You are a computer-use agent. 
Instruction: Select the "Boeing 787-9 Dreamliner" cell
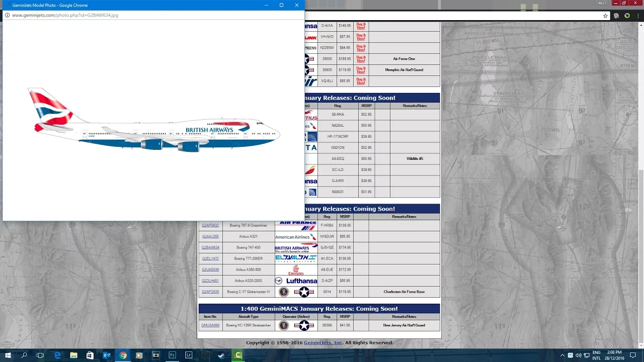pos(249,225)
